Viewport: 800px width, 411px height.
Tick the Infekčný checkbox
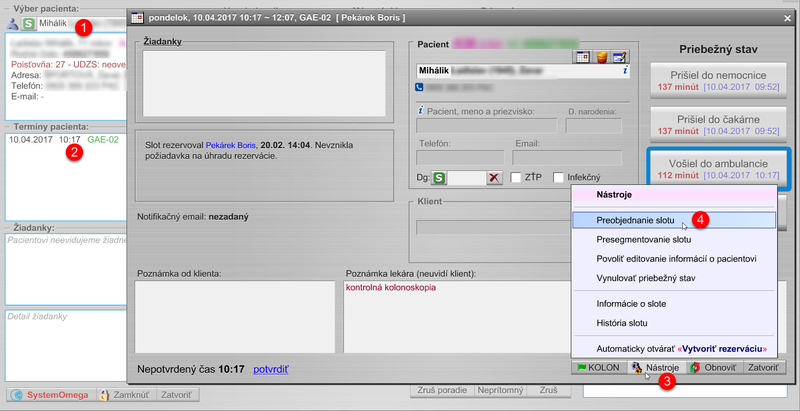coord(559,177)
